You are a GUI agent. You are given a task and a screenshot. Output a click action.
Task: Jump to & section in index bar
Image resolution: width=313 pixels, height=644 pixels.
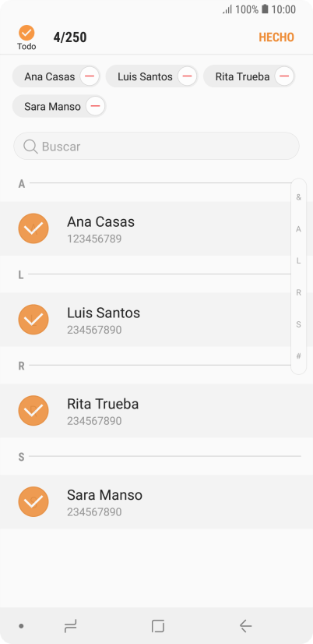(x=299, y=197)
